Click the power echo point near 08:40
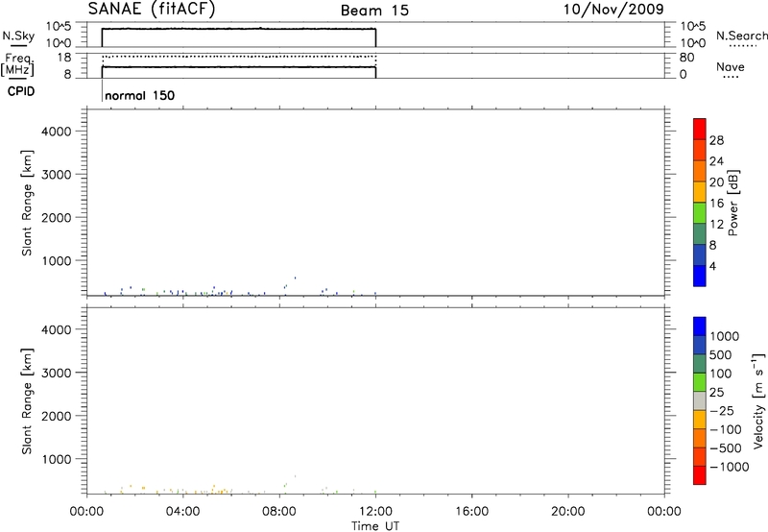 (295, 278)
